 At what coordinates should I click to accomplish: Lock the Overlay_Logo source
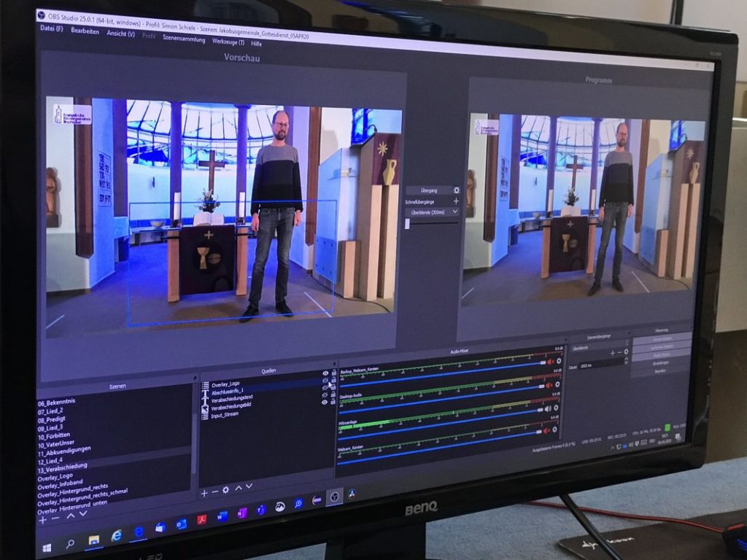(x=333, y=373)
